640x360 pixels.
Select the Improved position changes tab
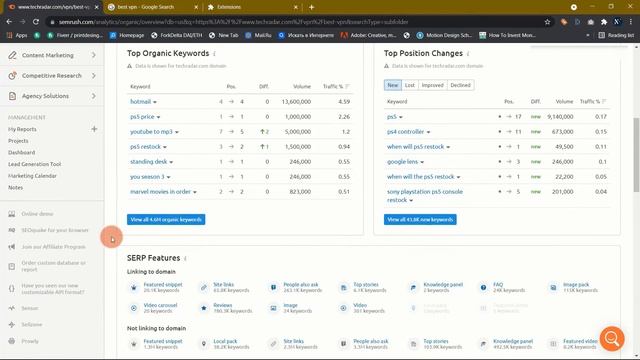click(433, 85)
